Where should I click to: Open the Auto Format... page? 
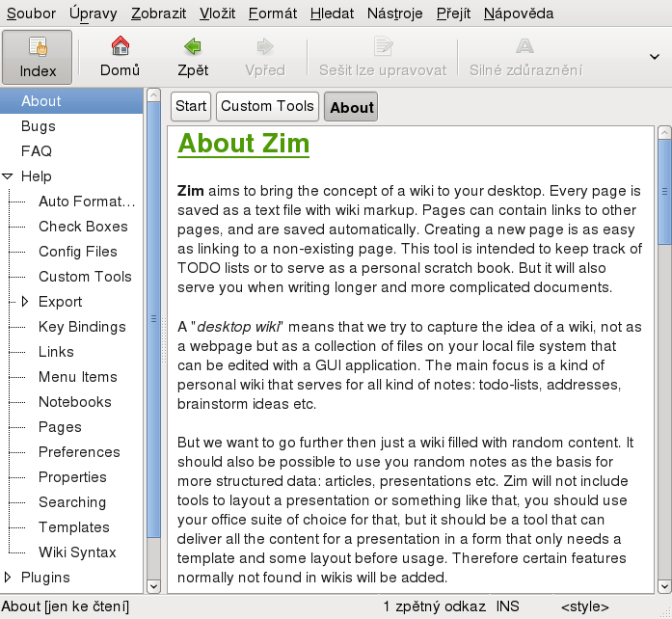point(87,202)
